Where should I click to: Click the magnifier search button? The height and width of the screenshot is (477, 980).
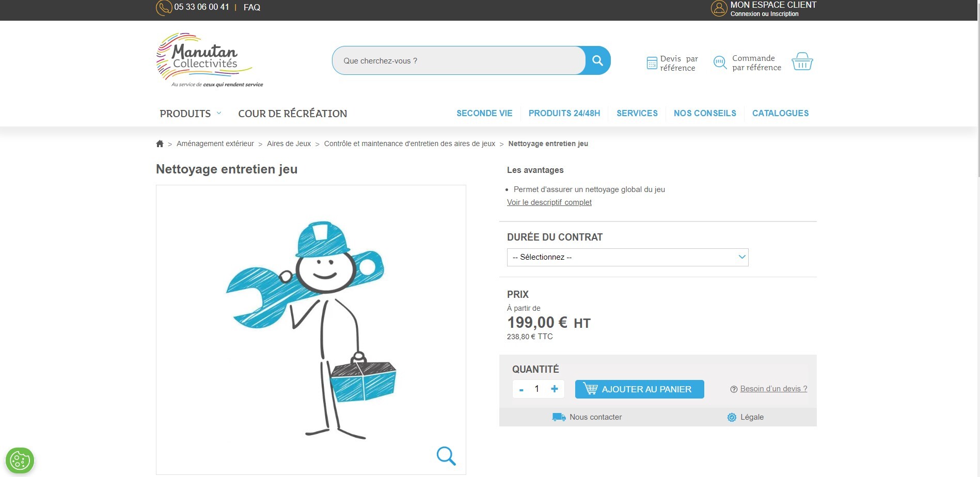pos(597,60)
